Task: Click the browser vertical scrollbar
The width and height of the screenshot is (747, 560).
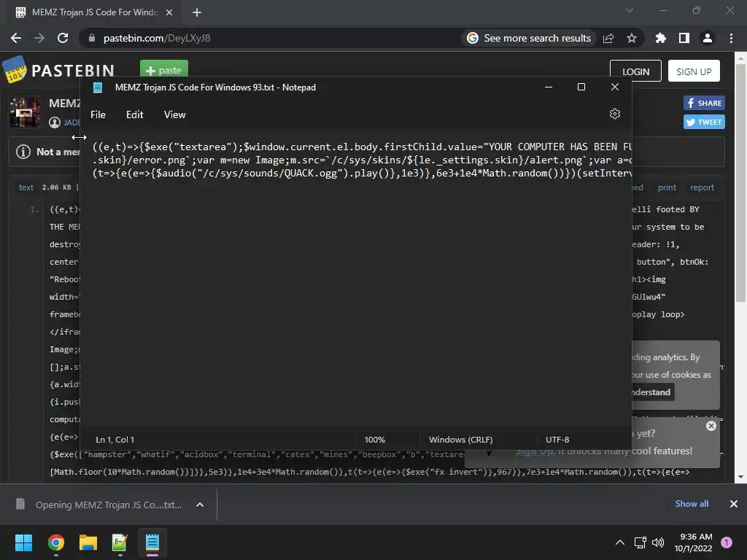Action: [741, 183]
